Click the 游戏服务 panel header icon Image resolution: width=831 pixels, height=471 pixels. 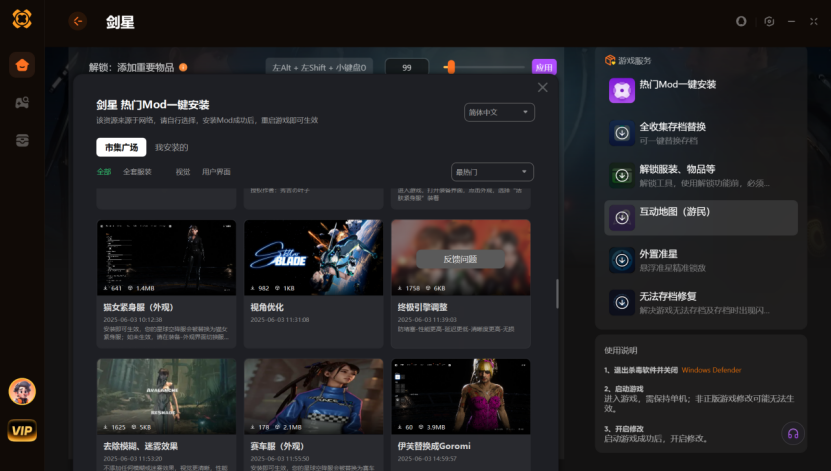(610, 60)
